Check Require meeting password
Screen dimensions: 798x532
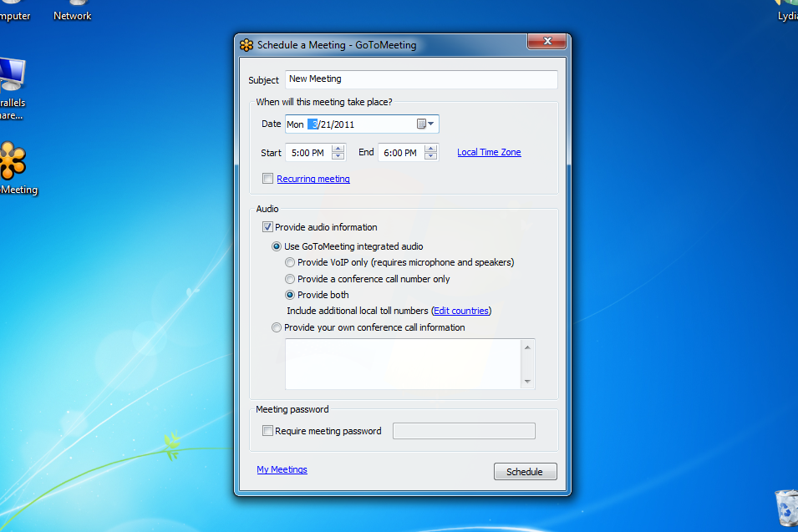point(267,431)
